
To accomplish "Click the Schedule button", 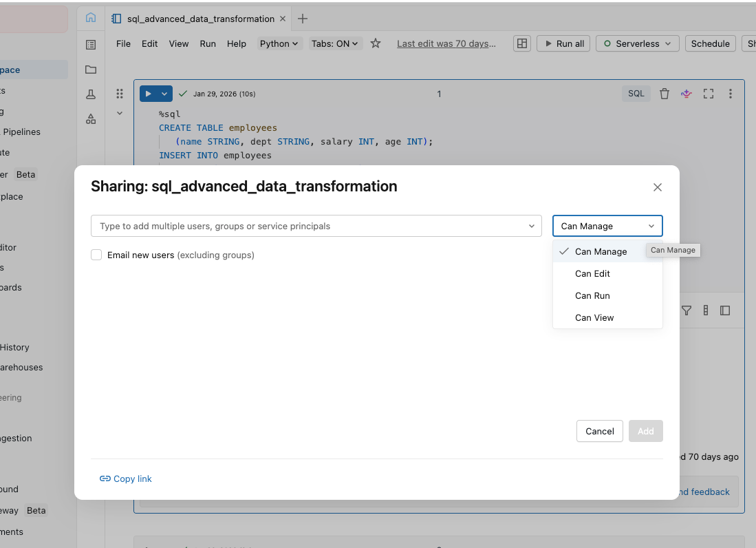I will tap(710, 43).
